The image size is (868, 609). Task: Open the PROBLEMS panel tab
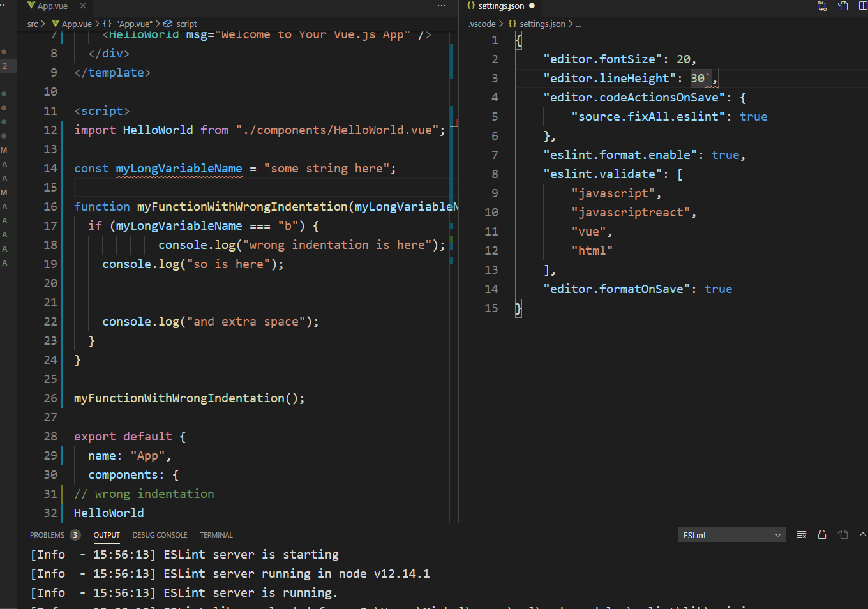tap(47, 535)
